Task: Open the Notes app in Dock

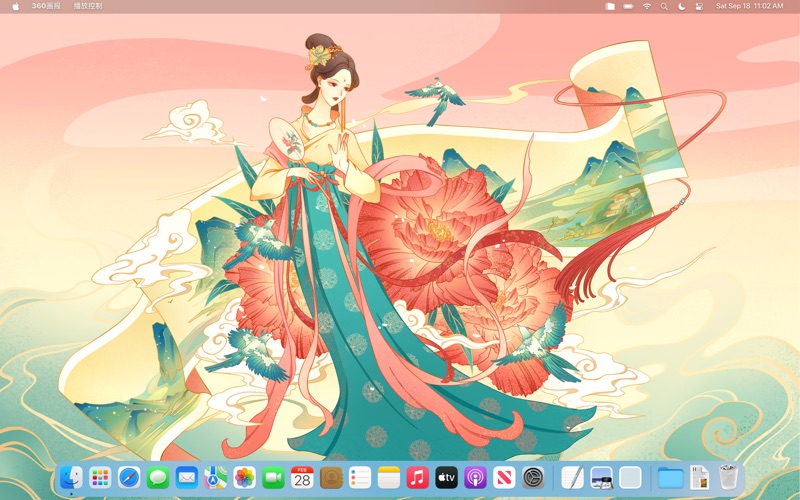Action: tap(389, 478)
